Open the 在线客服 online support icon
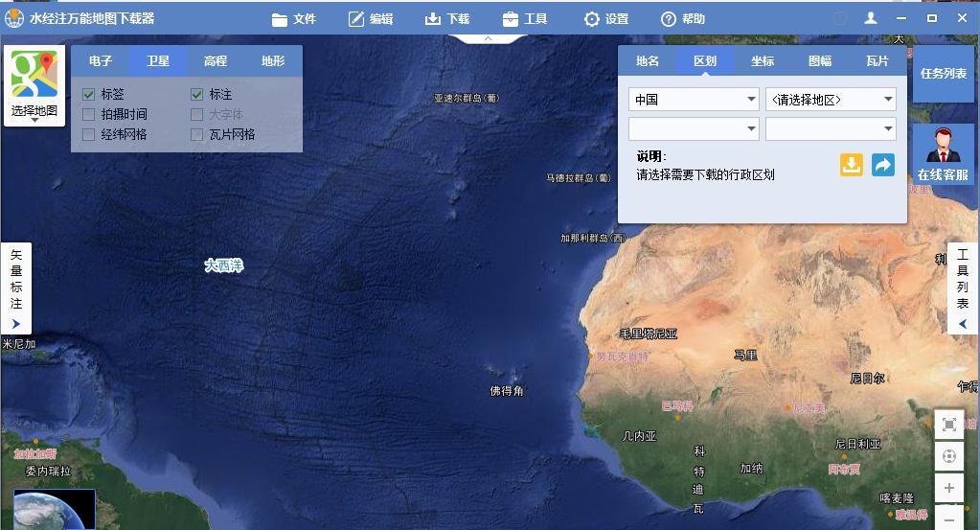This screenshot has width=980, height=530. tap(943, 153)
